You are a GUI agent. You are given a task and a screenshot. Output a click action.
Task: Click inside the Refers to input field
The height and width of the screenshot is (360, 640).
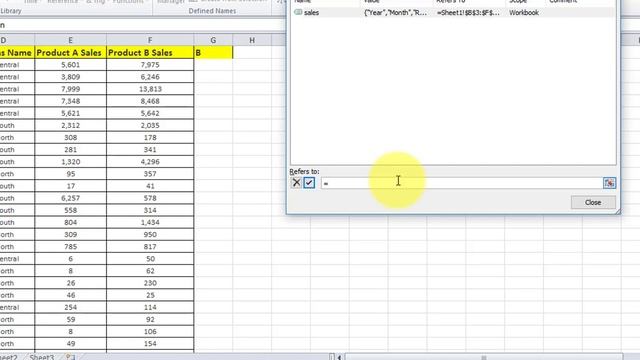461,183
